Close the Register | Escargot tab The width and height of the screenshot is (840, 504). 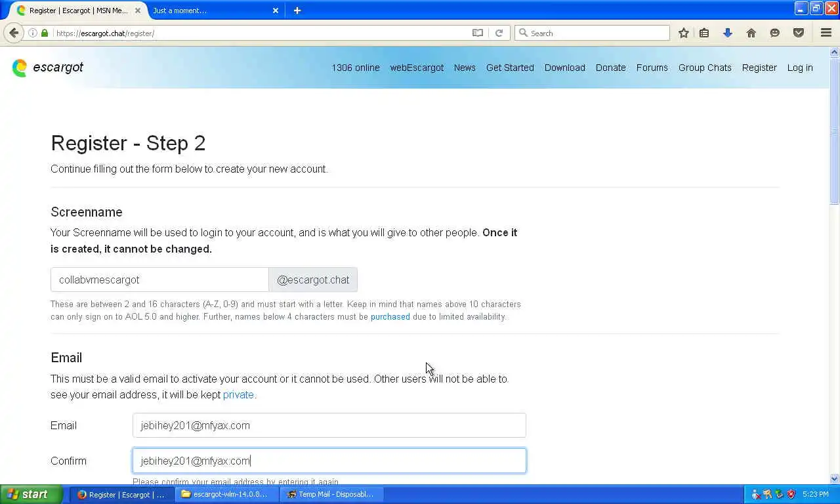138,10
